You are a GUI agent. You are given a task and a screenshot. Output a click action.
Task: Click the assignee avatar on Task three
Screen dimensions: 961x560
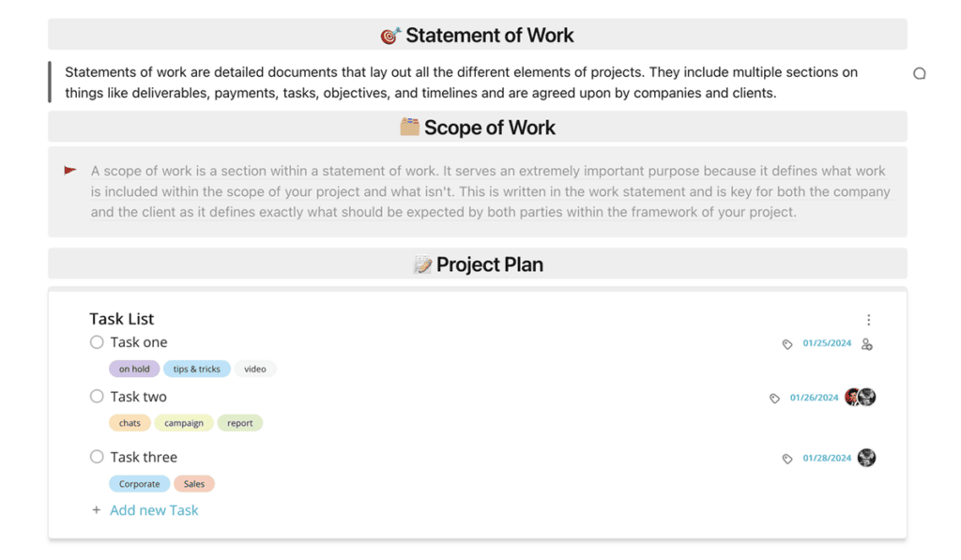[x=866, y=458]
